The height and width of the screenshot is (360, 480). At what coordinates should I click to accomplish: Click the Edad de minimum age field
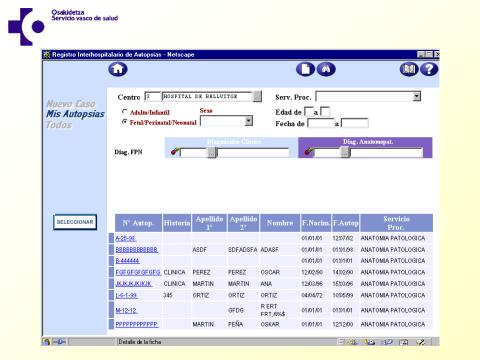309,112
